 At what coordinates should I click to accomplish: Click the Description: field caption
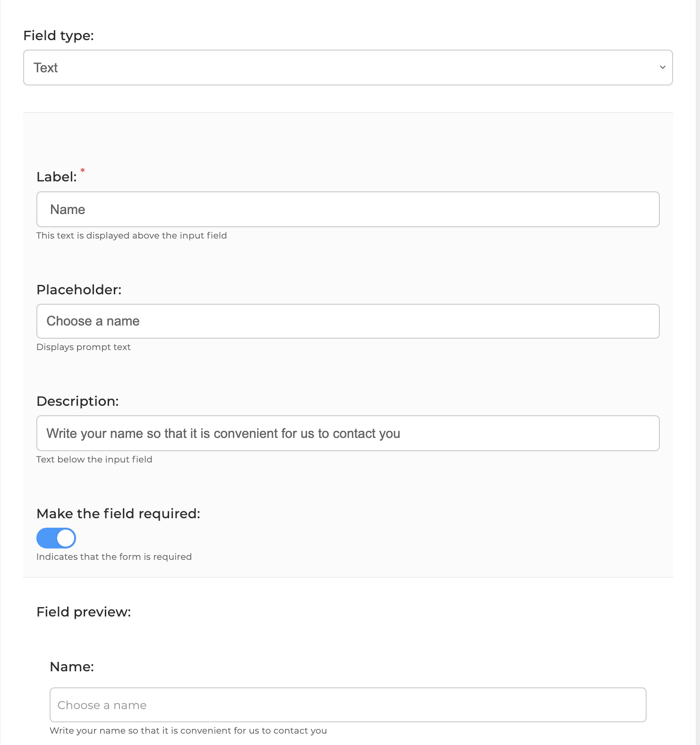(x=77, y=401)
